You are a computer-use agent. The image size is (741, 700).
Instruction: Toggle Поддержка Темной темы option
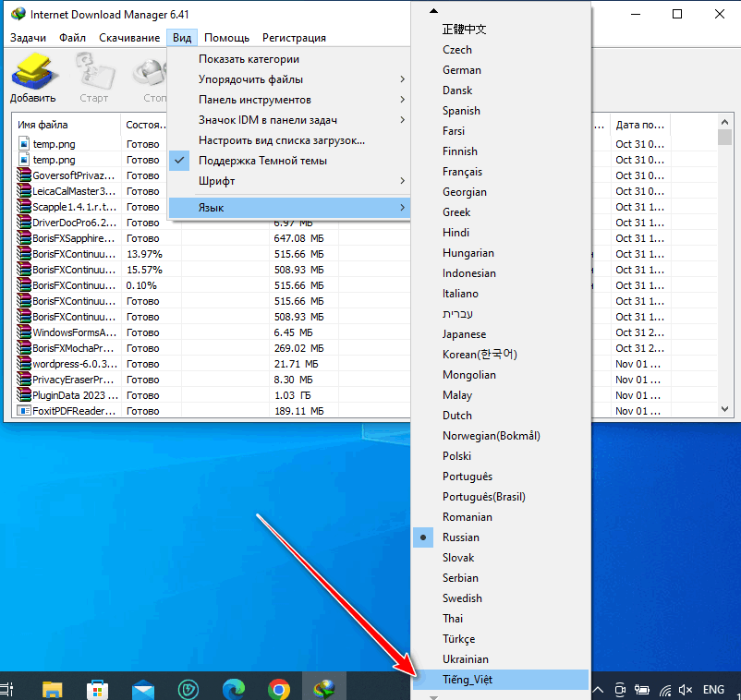tap(262, 161)
